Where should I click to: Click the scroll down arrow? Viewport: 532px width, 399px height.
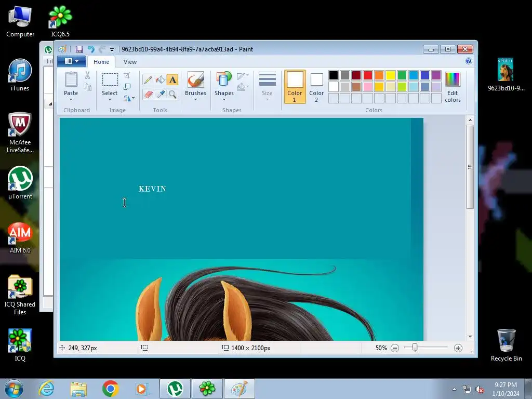coord(470,337)
